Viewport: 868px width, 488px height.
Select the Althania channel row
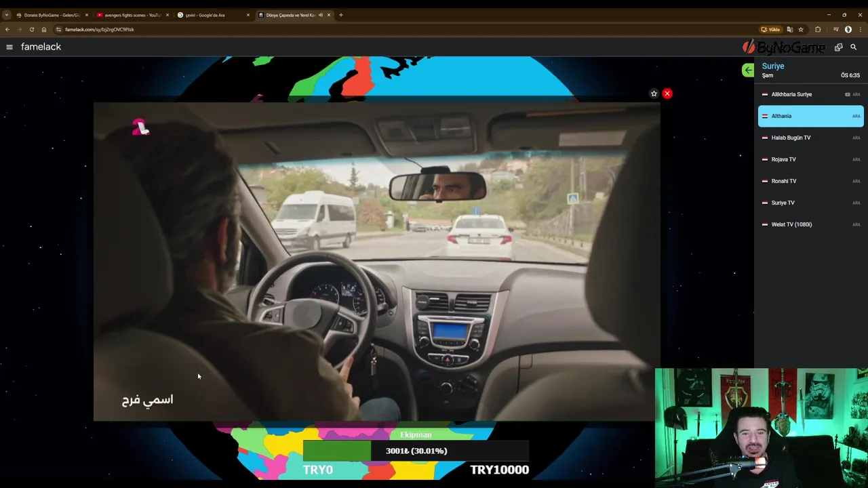click(810, 116)
